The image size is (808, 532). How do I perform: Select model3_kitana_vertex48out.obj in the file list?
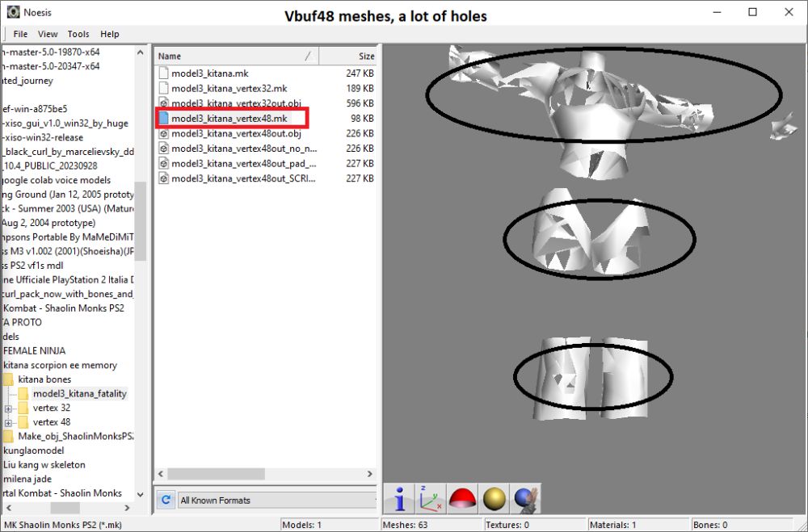coord(235,133)
